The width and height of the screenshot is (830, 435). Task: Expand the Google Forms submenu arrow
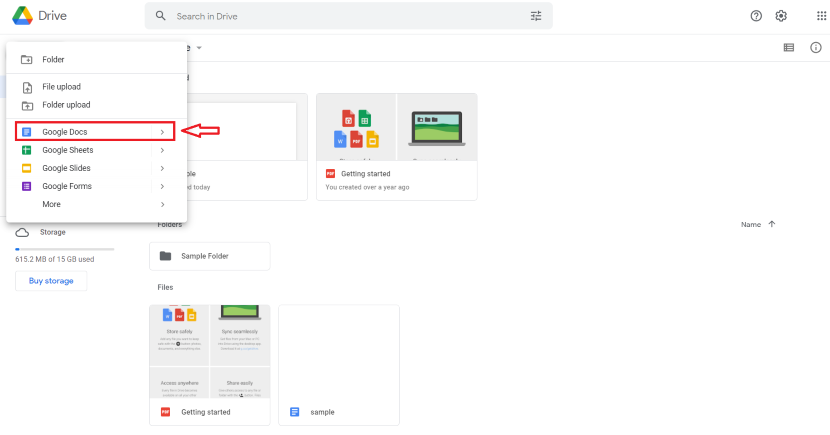click(163, 186)
